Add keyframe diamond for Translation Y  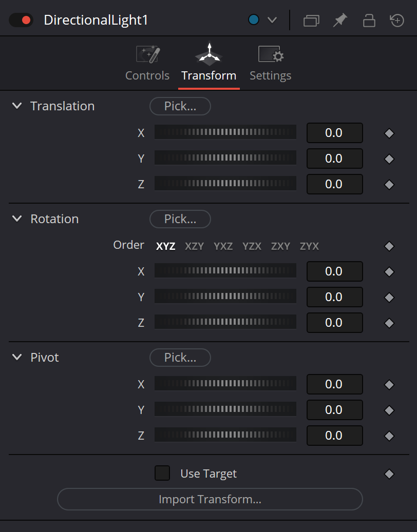click(389, 159)
